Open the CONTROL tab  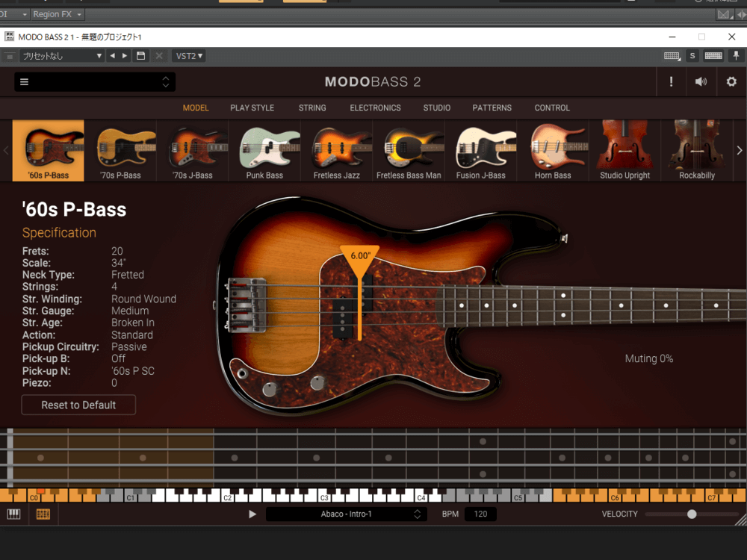click(x=552, y=108)
